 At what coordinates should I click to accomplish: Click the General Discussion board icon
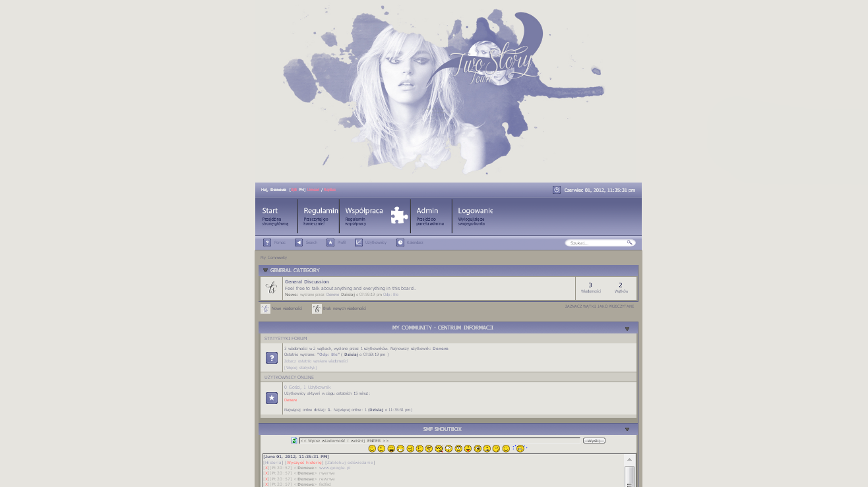(271, 288)
